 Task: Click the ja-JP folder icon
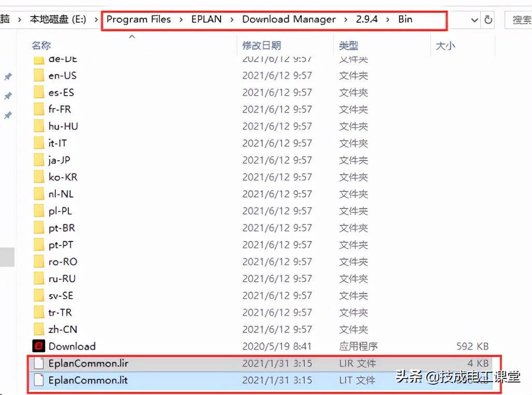click(39, 160)
